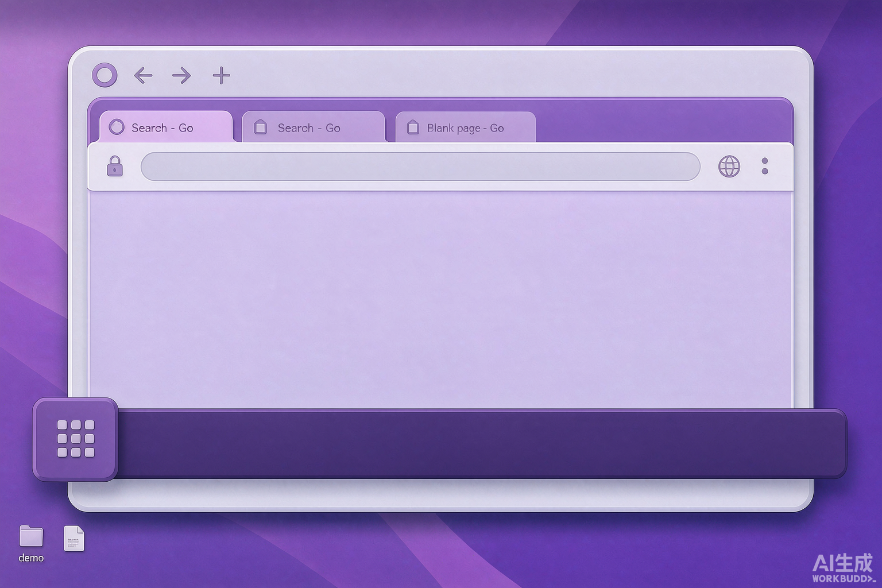Click the padlock security icon
The image size is (882, 588).
click(115, 167)
